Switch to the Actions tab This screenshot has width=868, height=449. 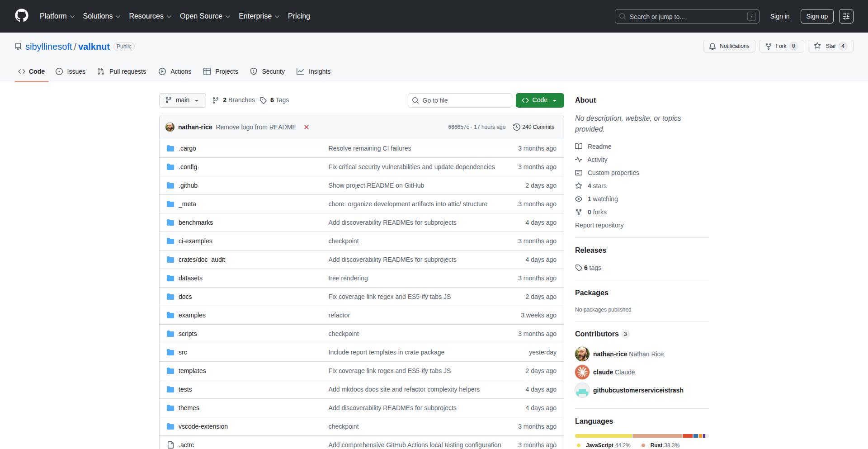coord(175,71)
